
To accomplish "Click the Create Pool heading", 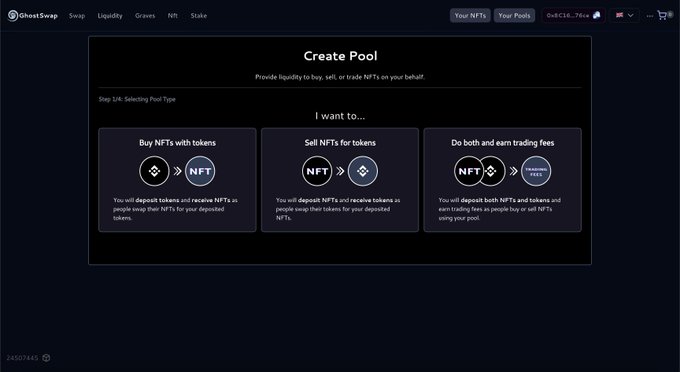I will pyautogui.click(x=340, y=56).
